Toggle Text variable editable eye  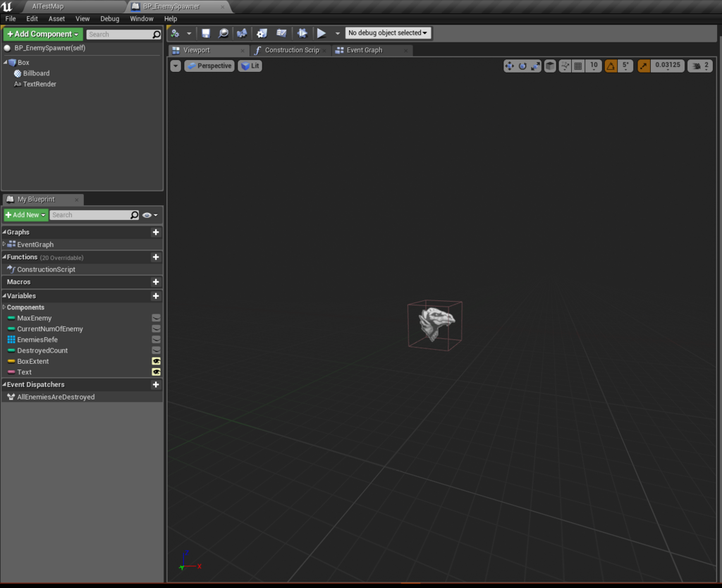pos(156,372)
